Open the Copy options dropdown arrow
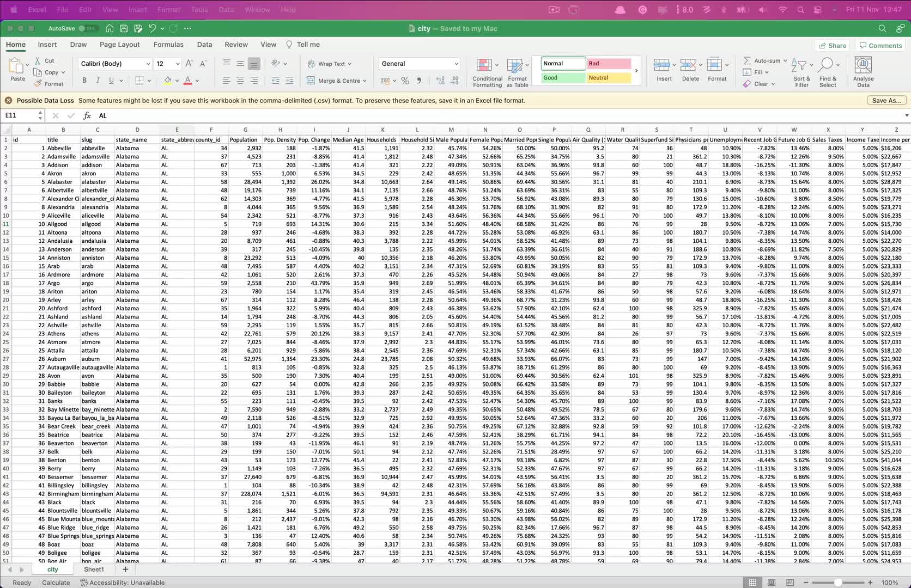 [x=63, y=72]
